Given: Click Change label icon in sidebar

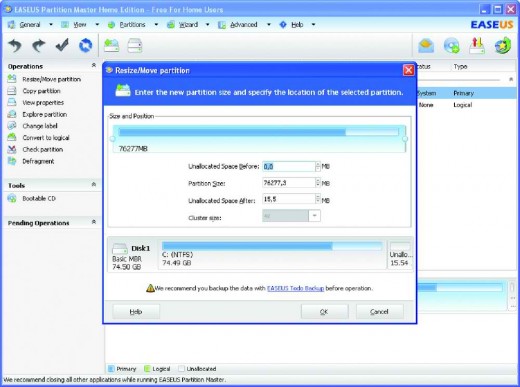Looking at the screenshot, I should [x=12, y=126].
